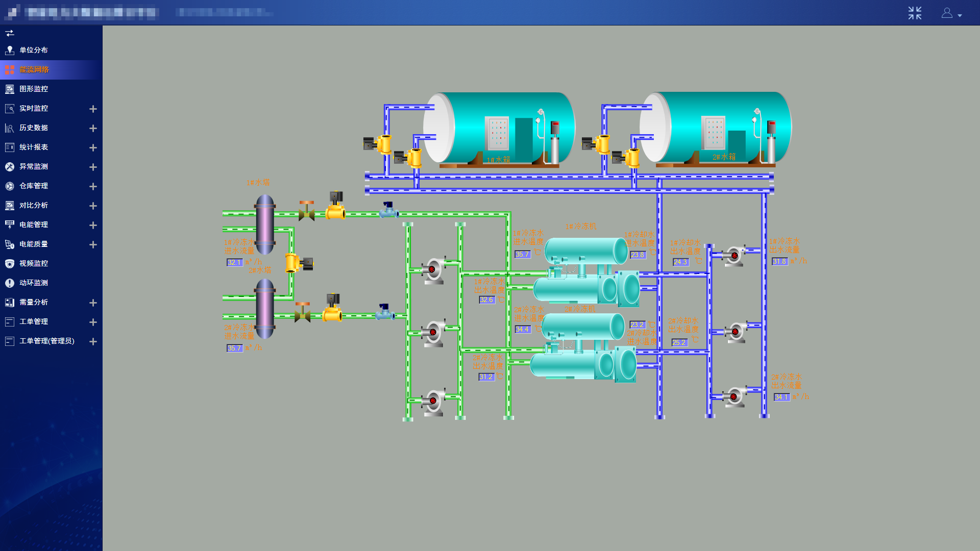Click the 需量分析 icon

click(x=9, y=302)
